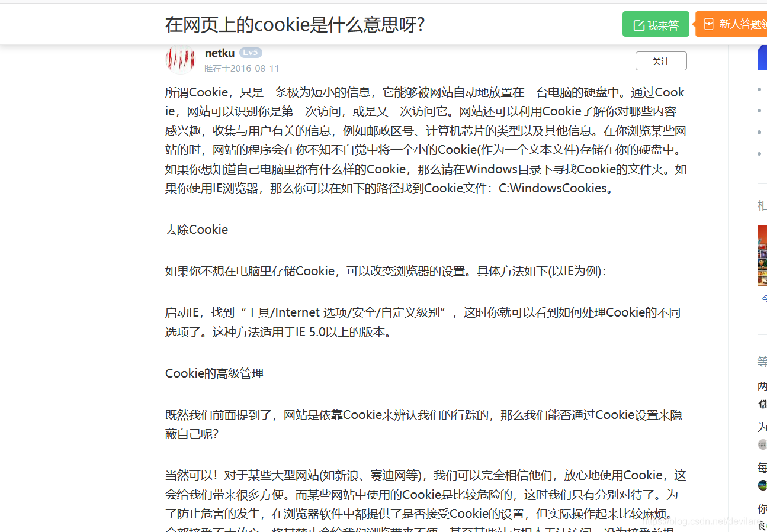Viewport: 767px width, 532px height.
Task: Open netku's profile avatar picture
Action: (x=180, y=60)
